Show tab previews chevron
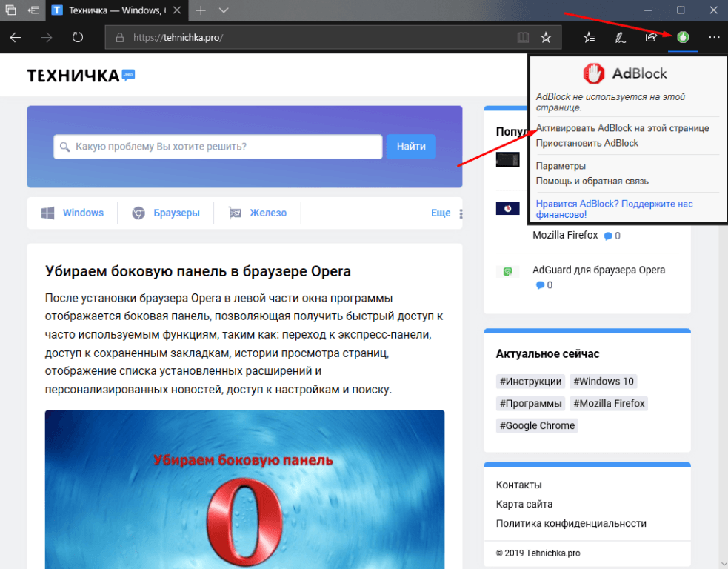 (224, 10)
